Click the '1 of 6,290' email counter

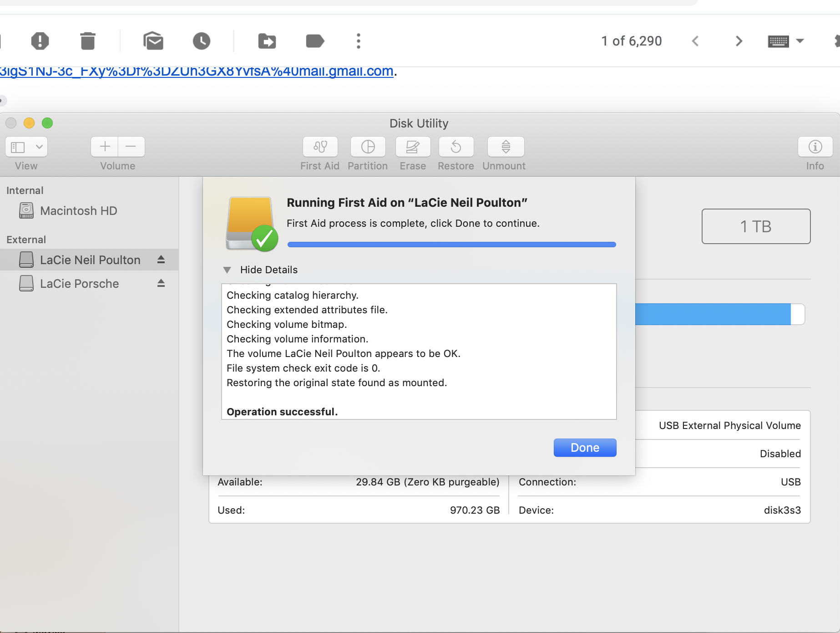click(x=632, y=41)
